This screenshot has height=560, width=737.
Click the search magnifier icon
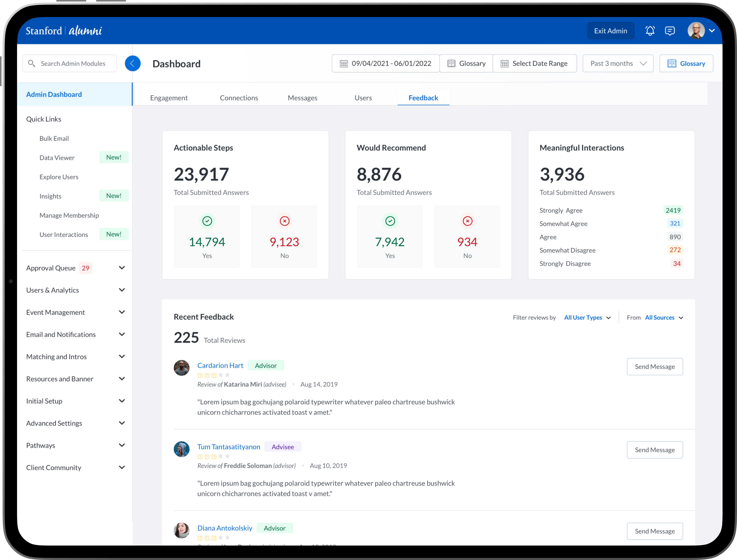32,63
